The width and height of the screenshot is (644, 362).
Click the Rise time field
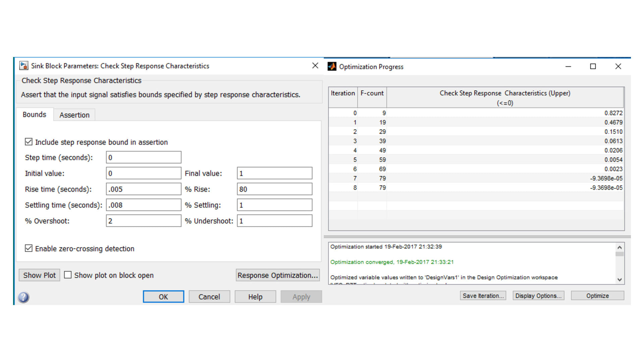pos(144,189)
